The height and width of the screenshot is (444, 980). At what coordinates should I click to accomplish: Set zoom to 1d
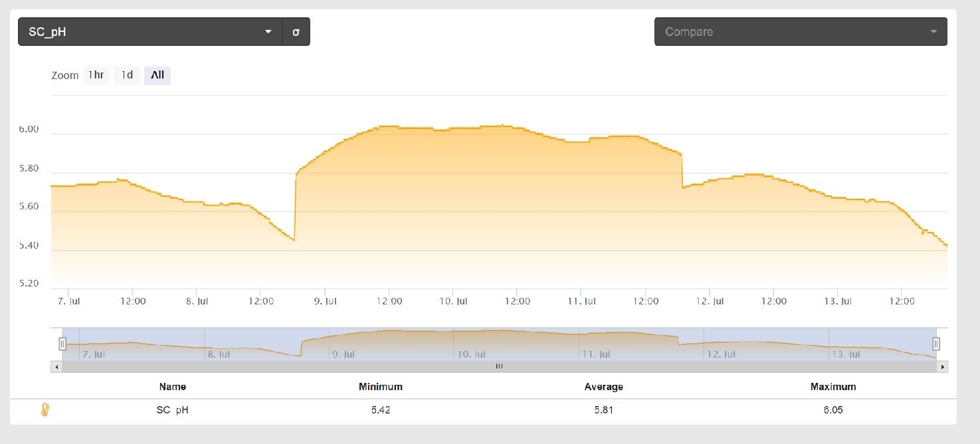[x=127, y=75]
